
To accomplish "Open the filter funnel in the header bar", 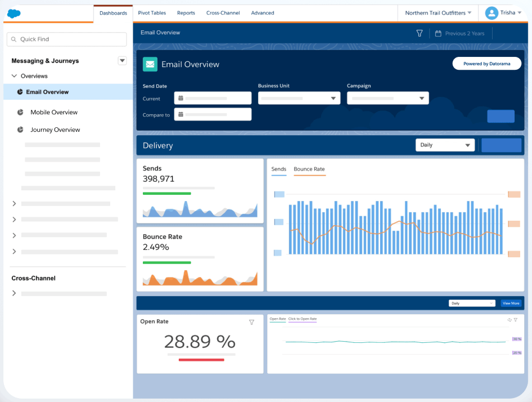I will (x=420, y=33).
